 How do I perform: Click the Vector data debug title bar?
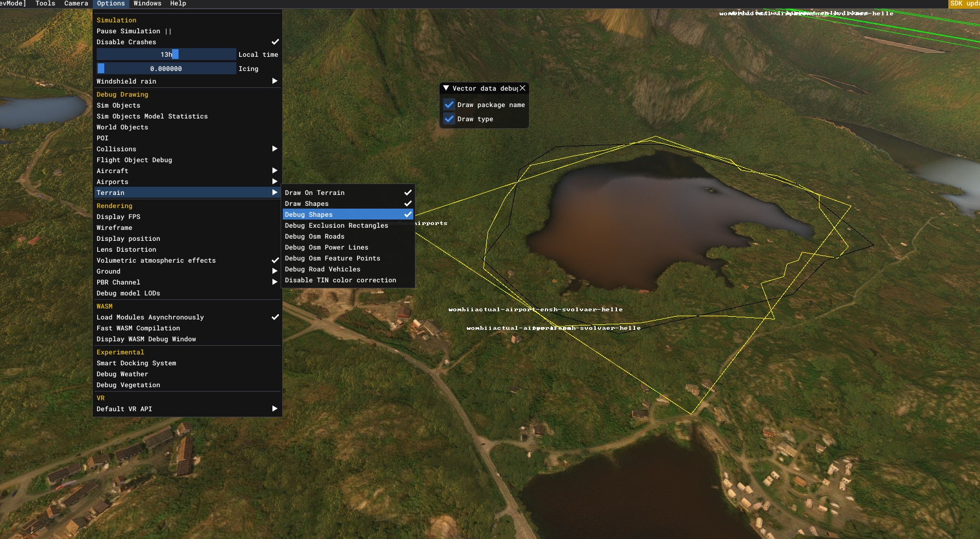(484, 88)
